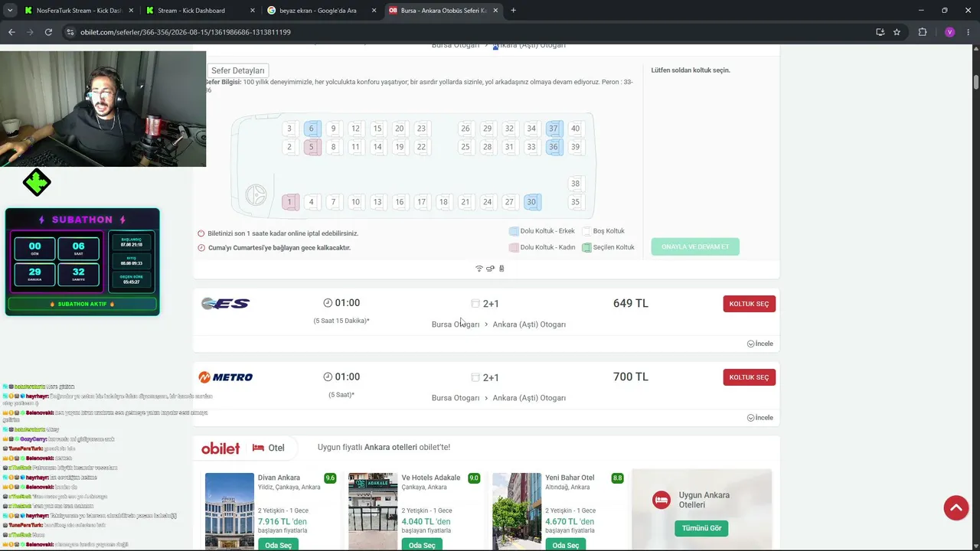Viewport: 980px width, 551px height.
Task: View site information icon beside the URL
Action: click(x=70, y=32)
